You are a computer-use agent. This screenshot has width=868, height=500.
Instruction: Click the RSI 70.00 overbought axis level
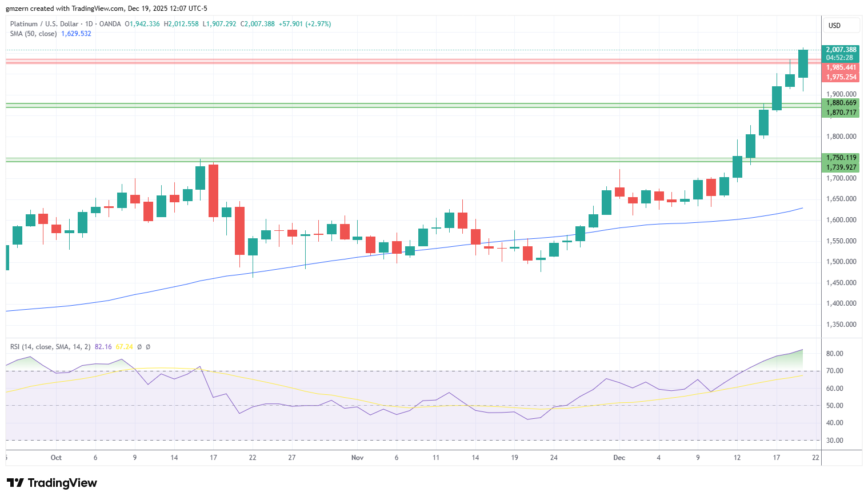834,371
